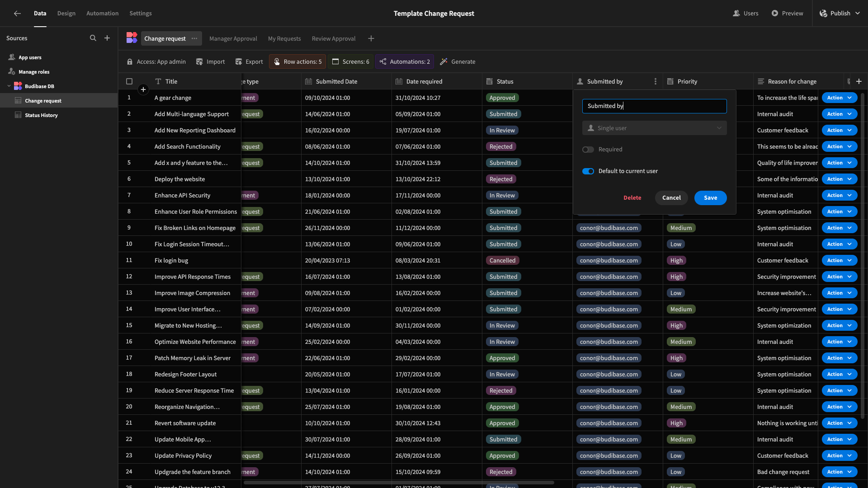Switch to the Automation tab
The image size is (868, 488).
click(103, 14)
